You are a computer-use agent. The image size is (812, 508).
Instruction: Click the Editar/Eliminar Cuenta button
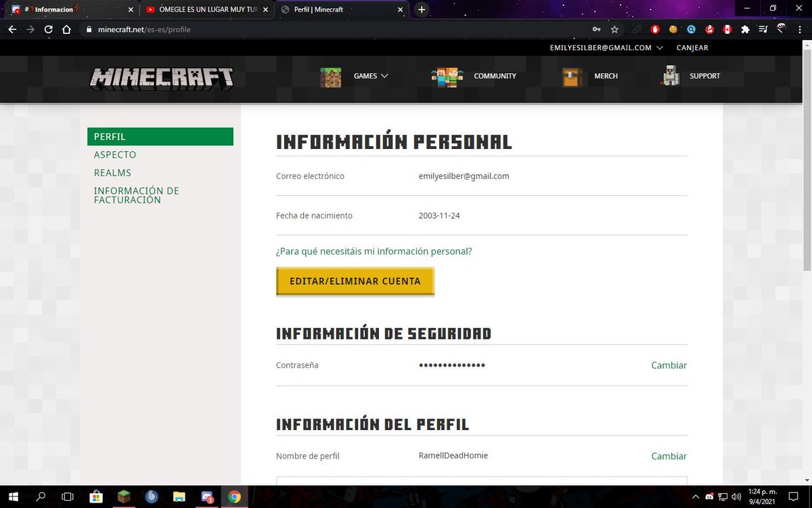[355, 281]
